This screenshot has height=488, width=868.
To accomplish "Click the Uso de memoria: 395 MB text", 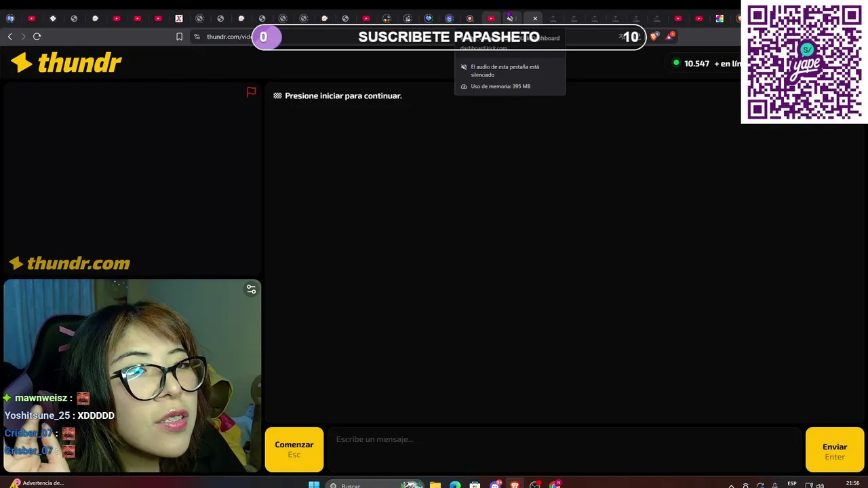I will (500, 86).
